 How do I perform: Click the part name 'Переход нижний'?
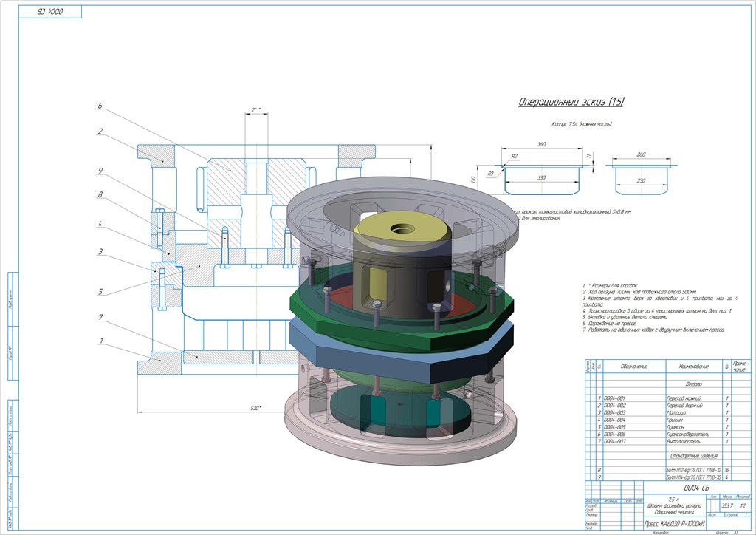(683, 398)
